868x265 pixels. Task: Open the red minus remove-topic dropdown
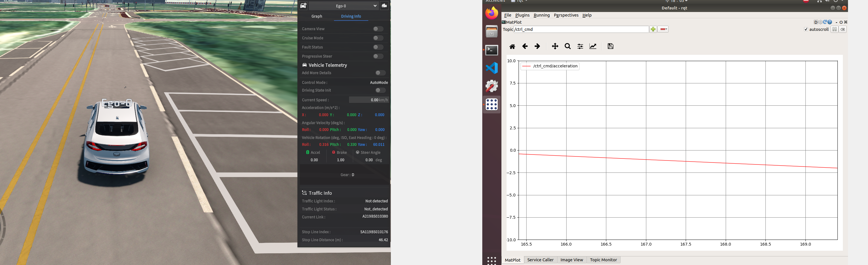point(663,29)
